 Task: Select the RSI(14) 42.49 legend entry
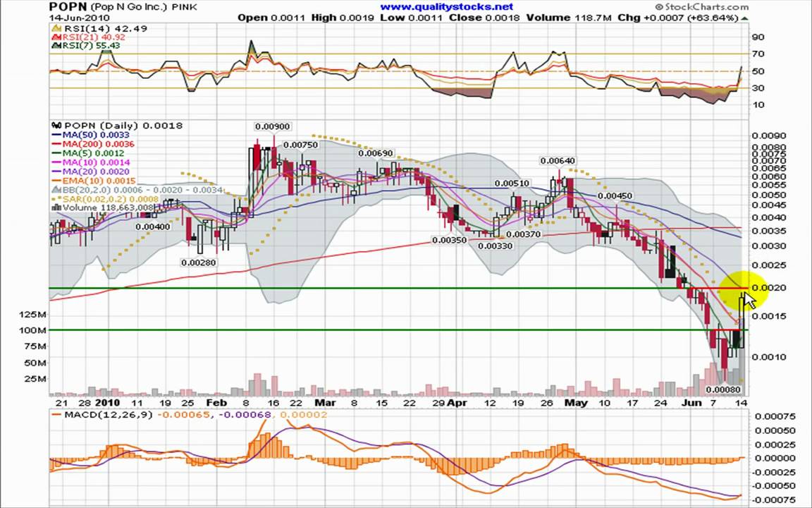pyautogui.click(x=99, y=28)
